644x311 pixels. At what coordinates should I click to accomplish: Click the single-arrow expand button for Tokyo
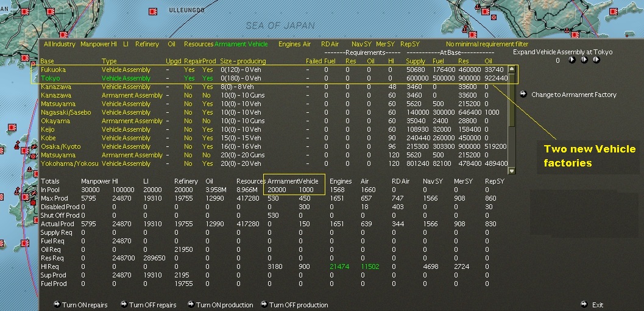[x=571, y=60]
